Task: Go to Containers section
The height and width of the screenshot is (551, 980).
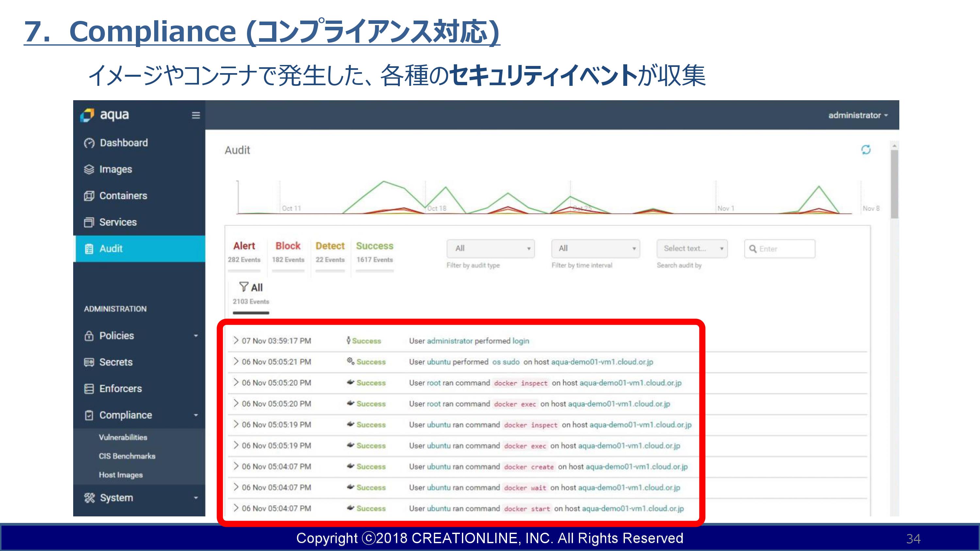Action: coord(123,196)
